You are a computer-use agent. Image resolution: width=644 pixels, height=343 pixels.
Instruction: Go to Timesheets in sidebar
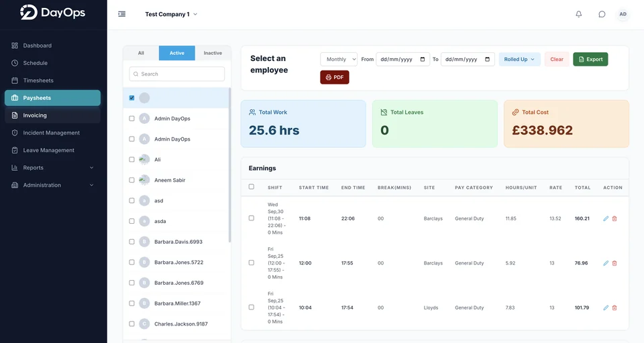(x=52, y=80)
